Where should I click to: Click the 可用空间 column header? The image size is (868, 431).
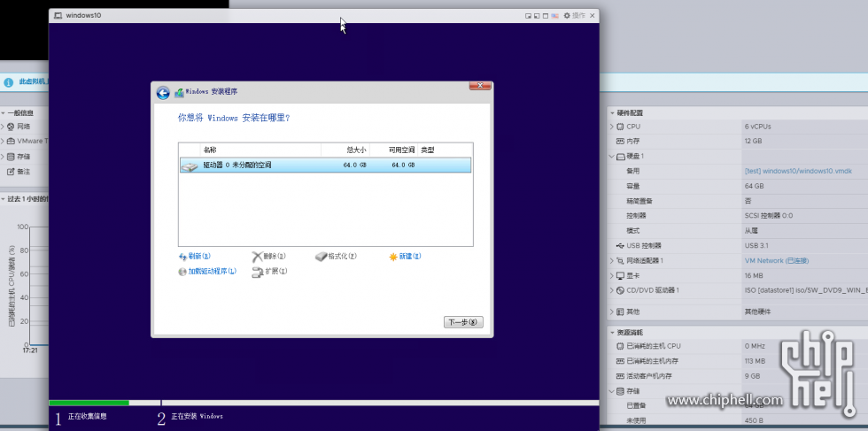point(393,150)
